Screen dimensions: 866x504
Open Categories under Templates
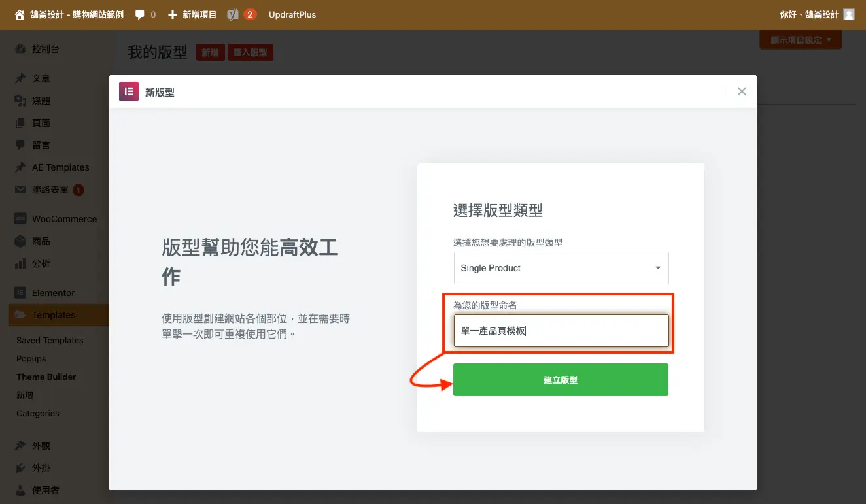(38, 414)
